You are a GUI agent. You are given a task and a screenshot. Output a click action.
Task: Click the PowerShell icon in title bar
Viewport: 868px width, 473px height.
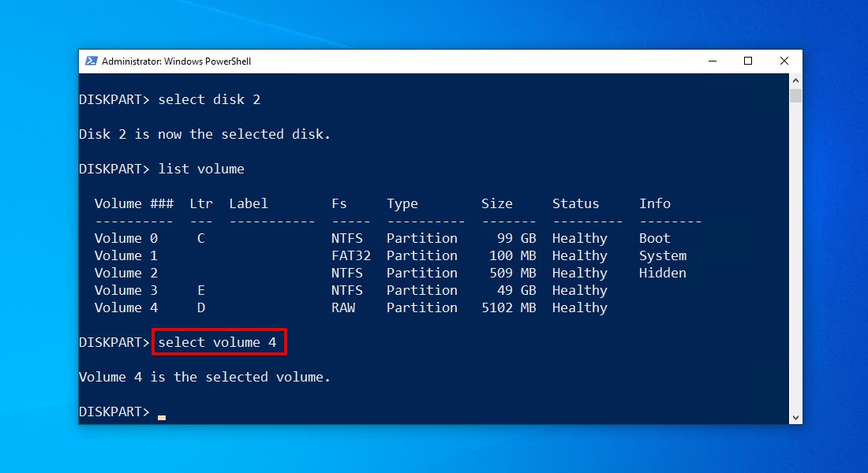92,61
